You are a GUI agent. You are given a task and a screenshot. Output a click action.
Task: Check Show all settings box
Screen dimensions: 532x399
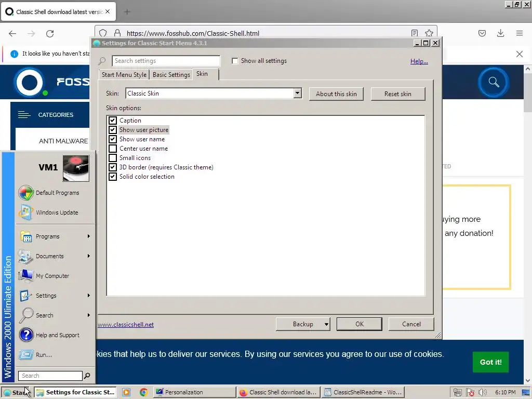click(235, 61)
